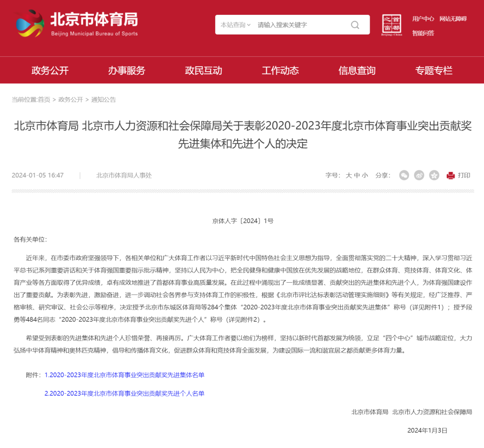Click the Beijing Municipal Bureau of Sports logo

(x=77, y=24)
